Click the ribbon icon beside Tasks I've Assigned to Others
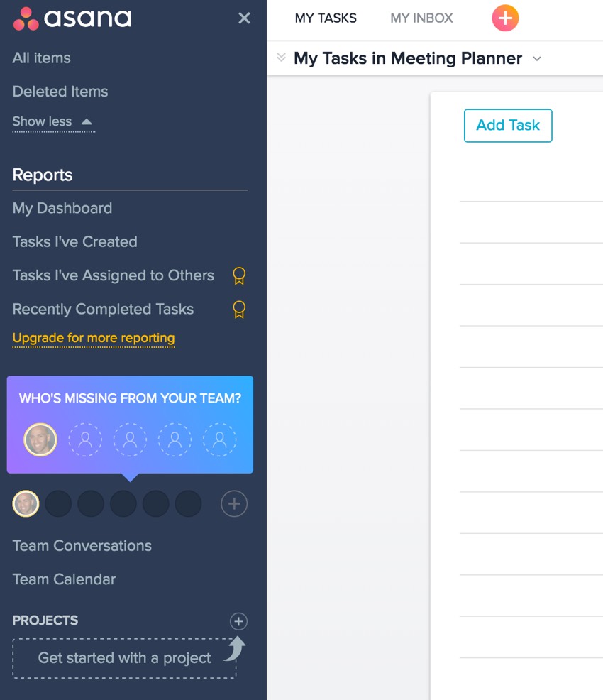 point(239,276)
